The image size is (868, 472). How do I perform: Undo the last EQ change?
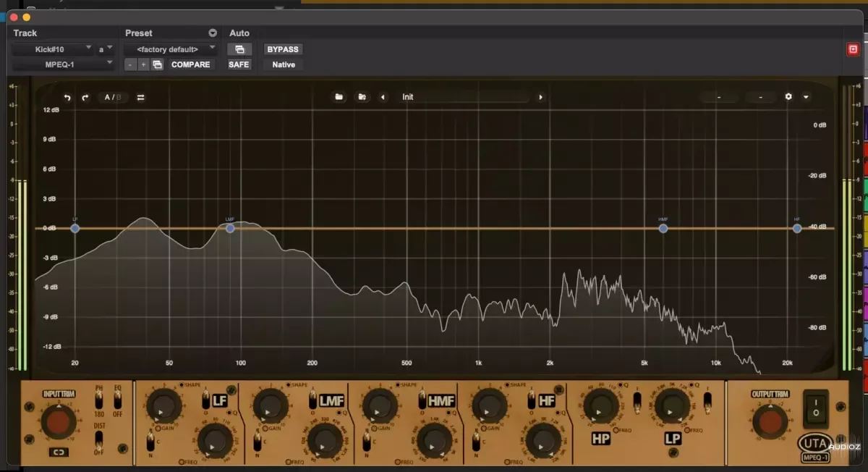coord(67,97)
